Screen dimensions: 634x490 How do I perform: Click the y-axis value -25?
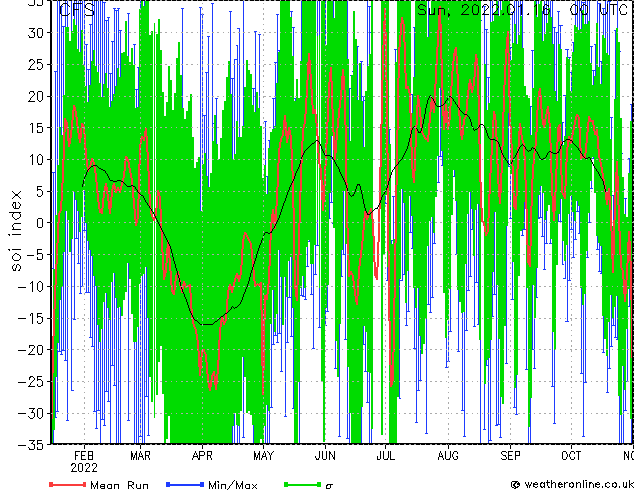(31, 382)
